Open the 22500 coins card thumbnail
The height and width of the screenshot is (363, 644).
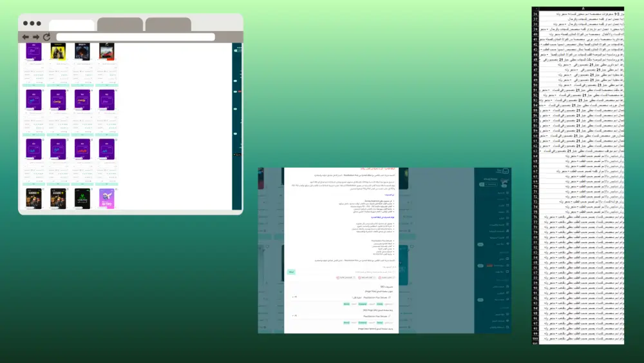tap(58, 199)
